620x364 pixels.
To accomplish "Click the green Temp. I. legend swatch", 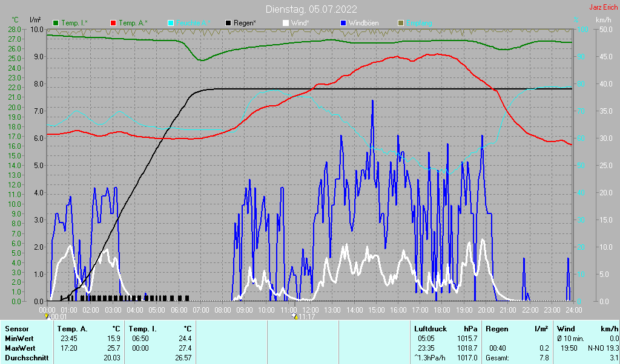I will (x=56, y=24).
